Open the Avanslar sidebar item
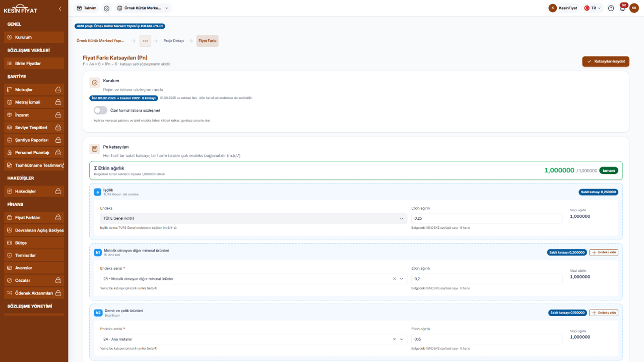The image size is (644, 362). 34,268
